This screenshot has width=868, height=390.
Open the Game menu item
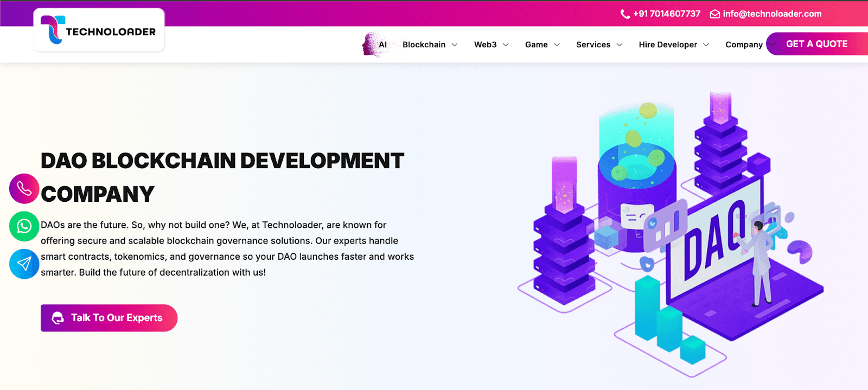click(x=537, y=44)
